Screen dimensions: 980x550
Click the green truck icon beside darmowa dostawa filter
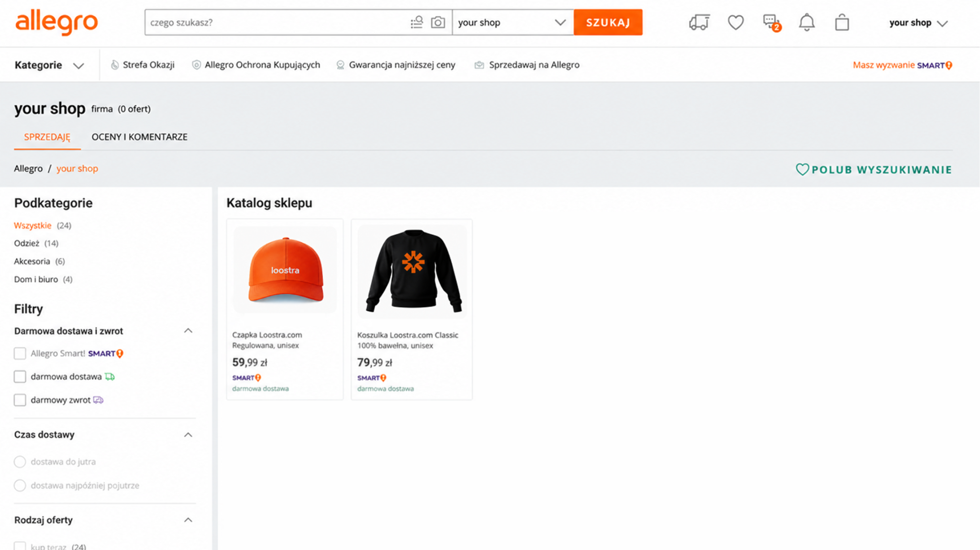(x=110, y=377)
